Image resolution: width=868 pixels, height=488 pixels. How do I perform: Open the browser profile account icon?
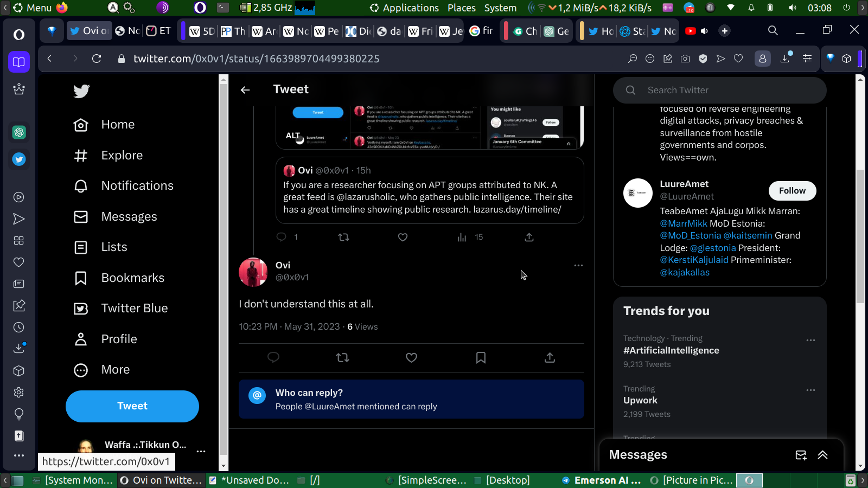click(763, 59)
